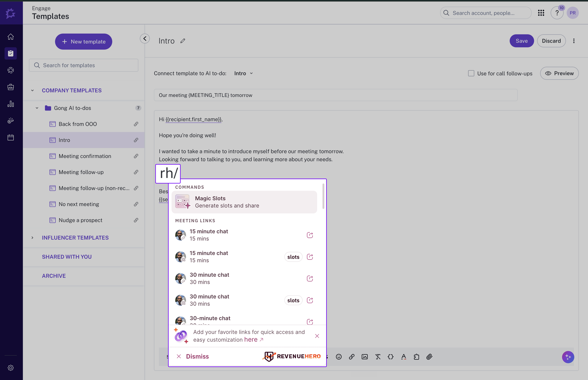
Task: Expand the Influencer Templates section
Action: (32, 238)
